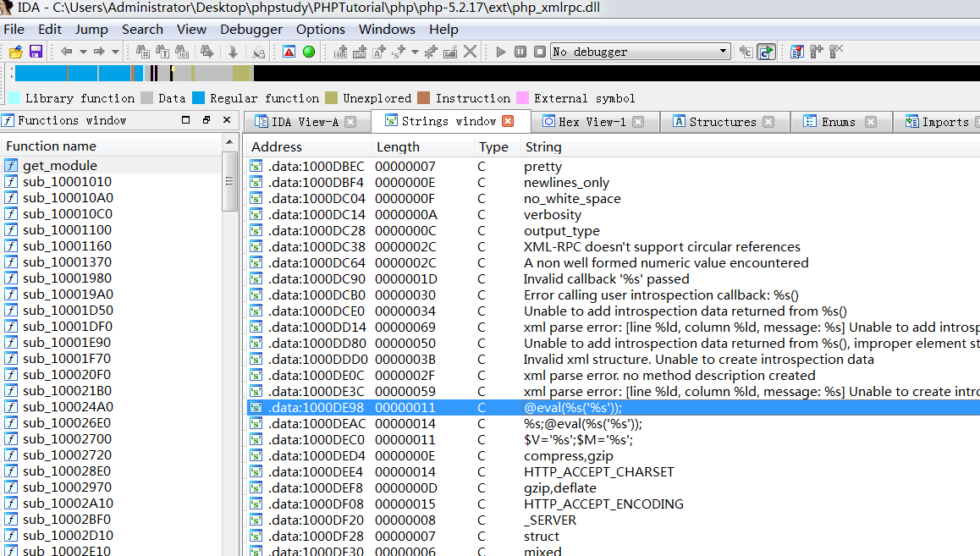
Task: Close the Strings window tab
Action: point(508,121)
